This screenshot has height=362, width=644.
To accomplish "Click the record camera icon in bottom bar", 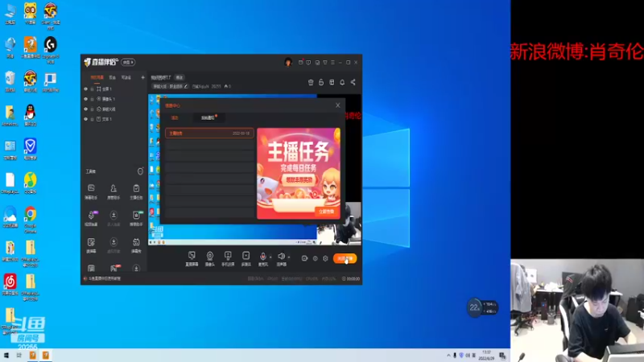I will click(x=304, y=258).
